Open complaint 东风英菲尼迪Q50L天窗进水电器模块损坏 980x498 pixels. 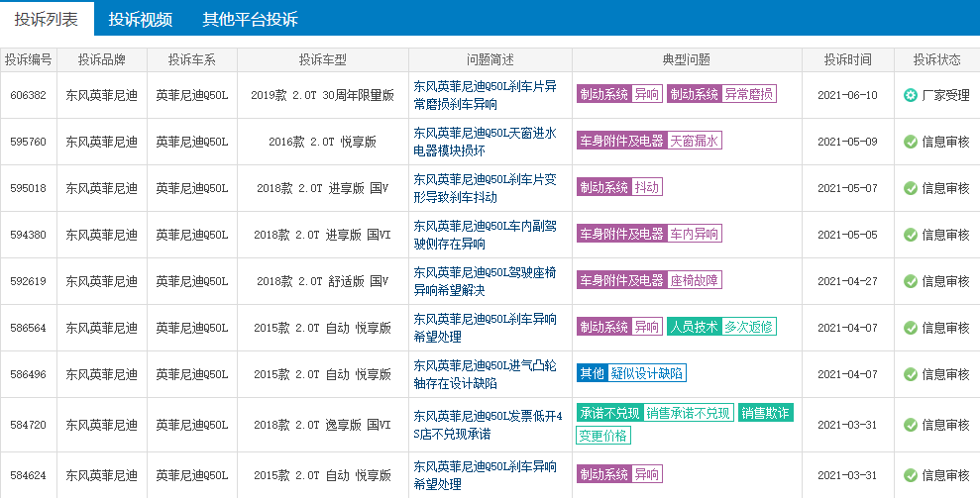point(485,142)
